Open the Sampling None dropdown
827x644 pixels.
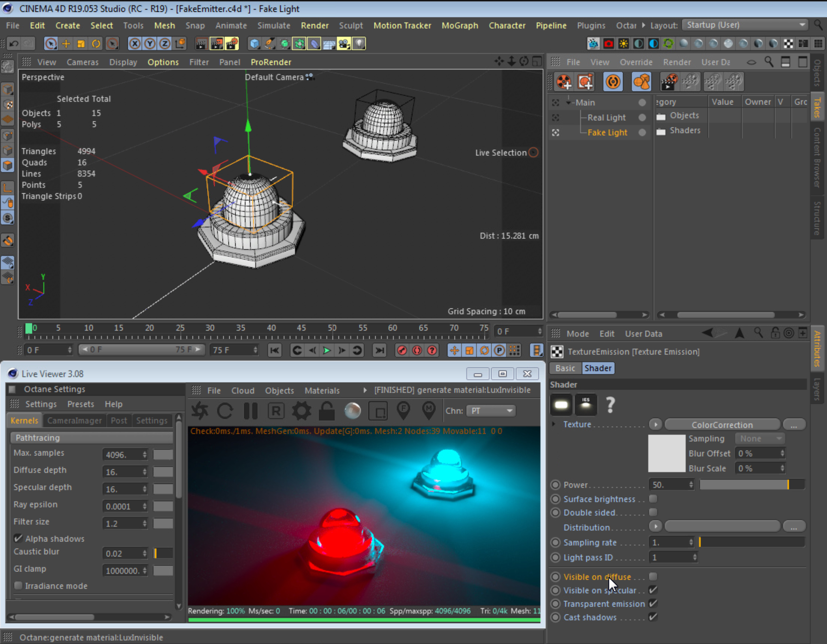[x=760, y=439]
